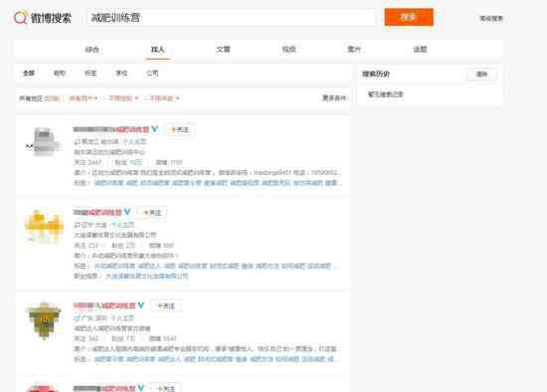547x392 pixels.
Task: Filter people by 昵称
Action: point(60,73)
